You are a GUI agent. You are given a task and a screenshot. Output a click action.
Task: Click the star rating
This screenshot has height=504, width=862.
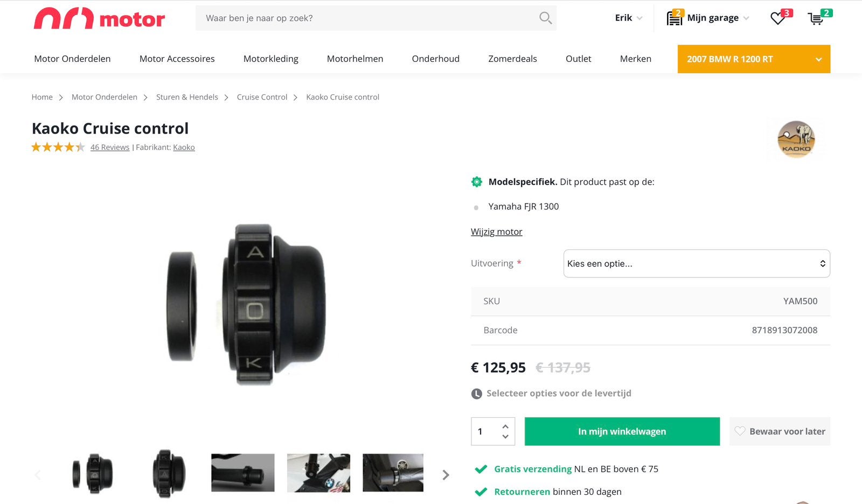[58, 147]
